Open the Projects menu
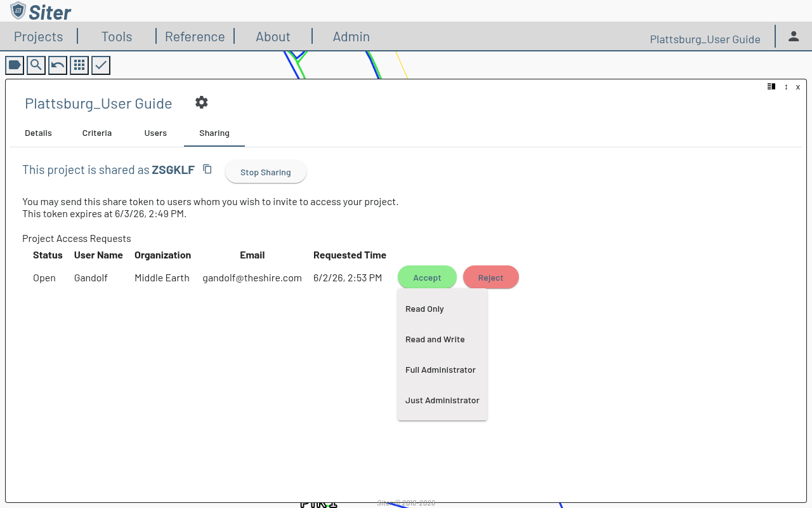The width and height of the screenshot is (812, 508). point(39,36)
